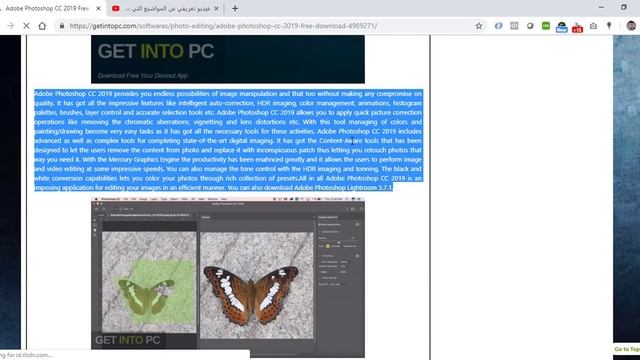Close the Adobe Photoshop CC 2019 tab
Viewport: 640px width, 360px height.
[98, 8]
